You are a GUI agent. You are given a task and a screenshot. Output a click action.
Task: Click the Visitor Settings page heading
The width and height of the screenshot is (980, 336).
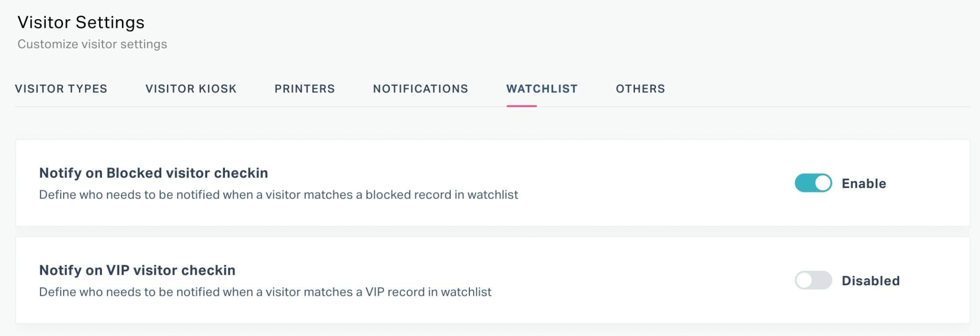point(81,22)
